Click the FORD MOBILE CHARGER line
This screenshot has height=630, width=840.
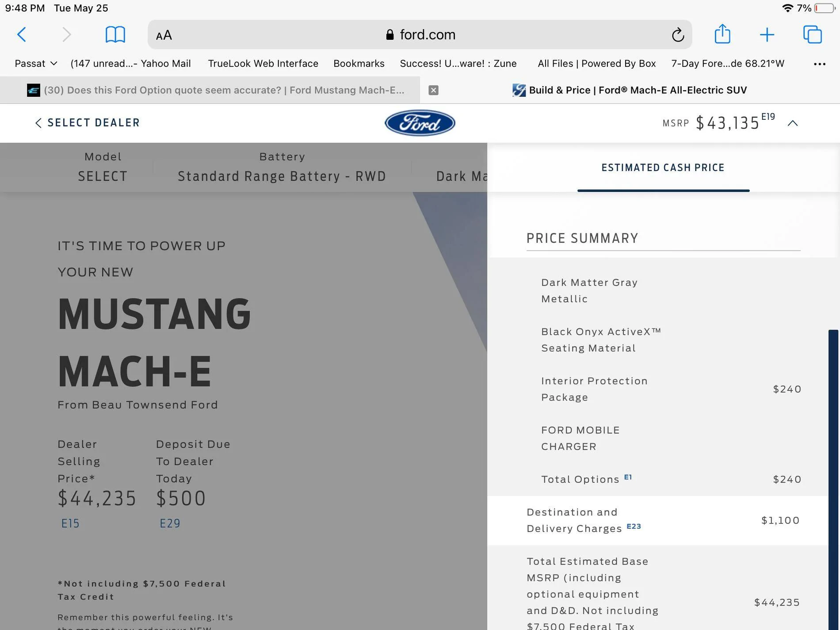tap(580, 438)
